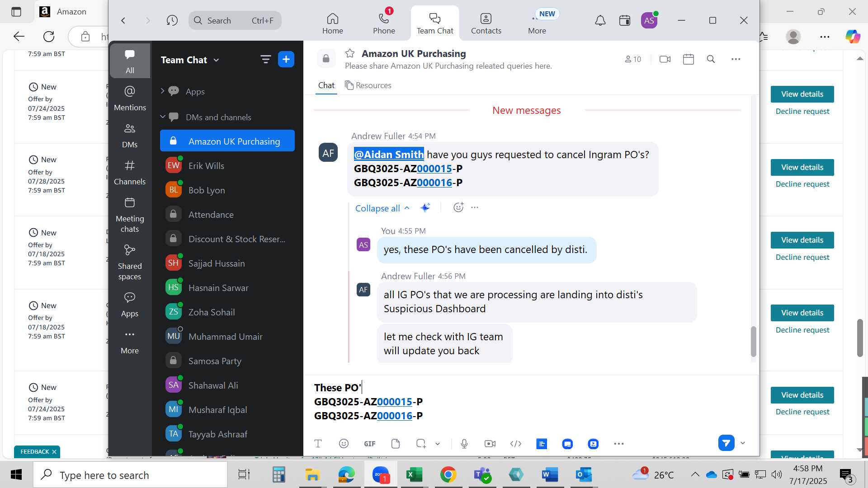Screen dimensions: 868x488
Task: Open Channels in sidebar
Action: pos(130,172)
